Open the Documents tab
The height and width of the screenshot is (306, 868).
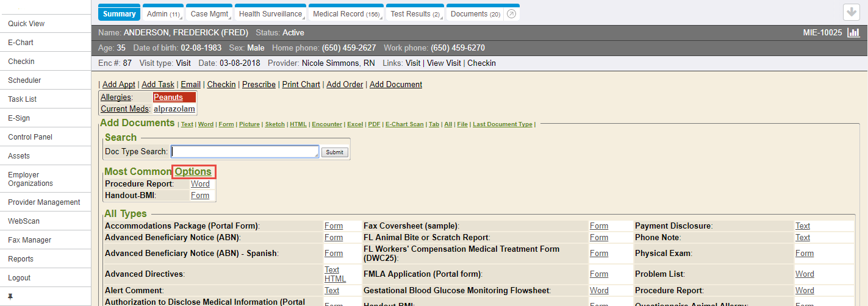coord(475,13)
